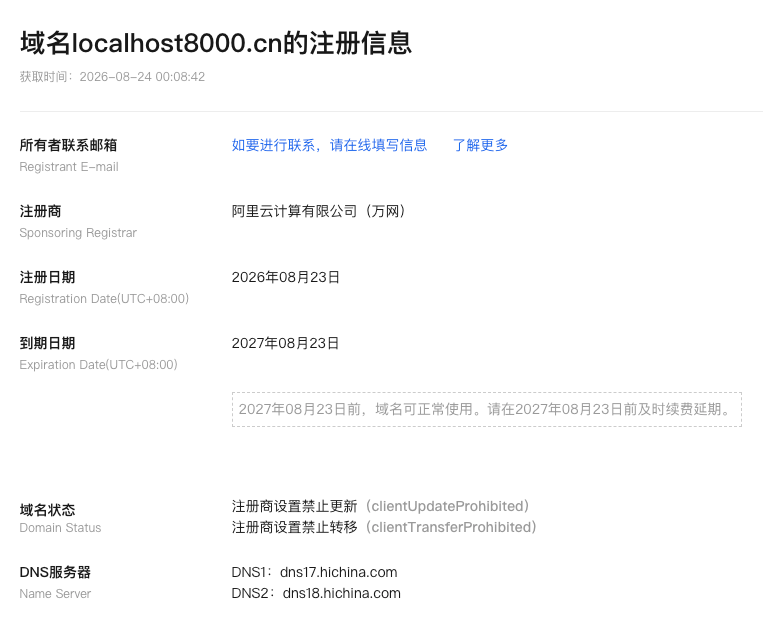Select DNS1 value 'dns17.hichina.com'
763x622 pixels.
pyautogui.click(x=339, y=572)
